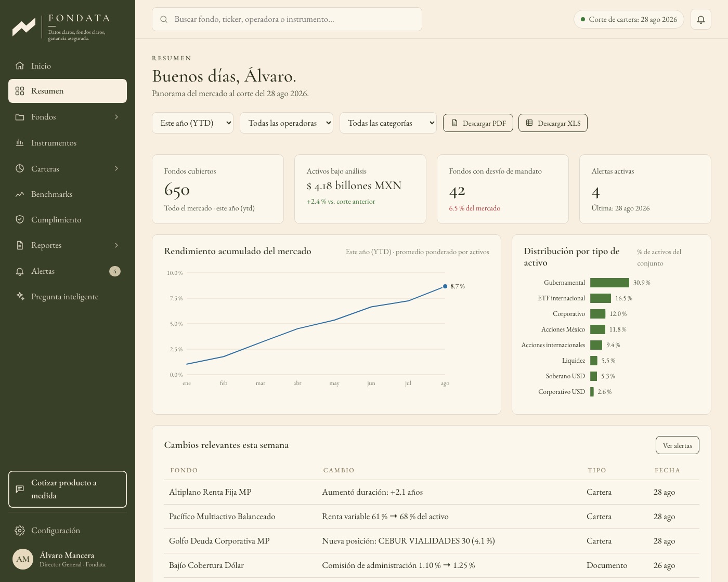Open Instrumentos section

tap(68, 142)
